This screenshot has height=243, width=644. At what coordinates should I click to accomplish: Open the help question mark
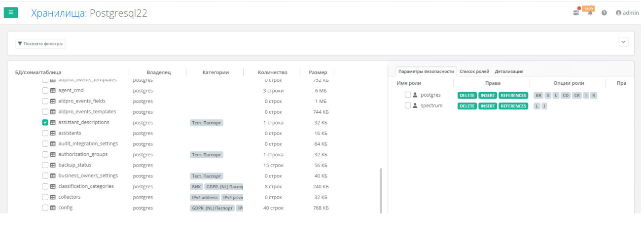point(604,13)
